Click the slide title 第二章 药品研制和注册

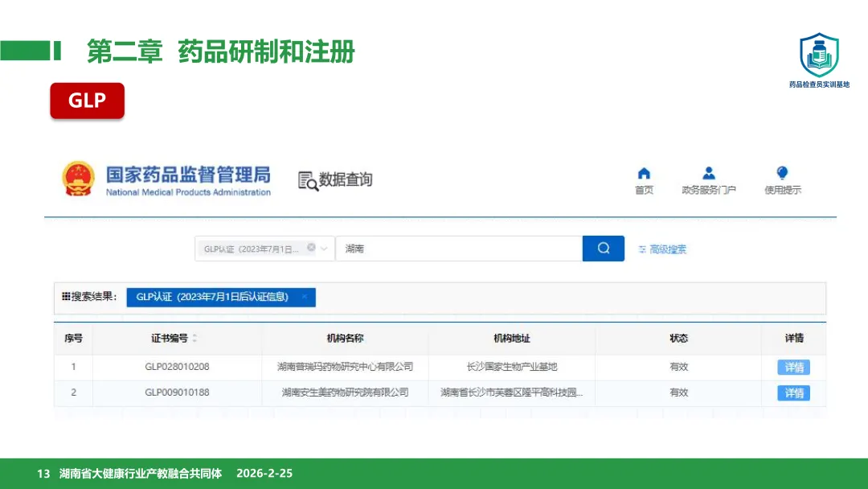(221, 51)
